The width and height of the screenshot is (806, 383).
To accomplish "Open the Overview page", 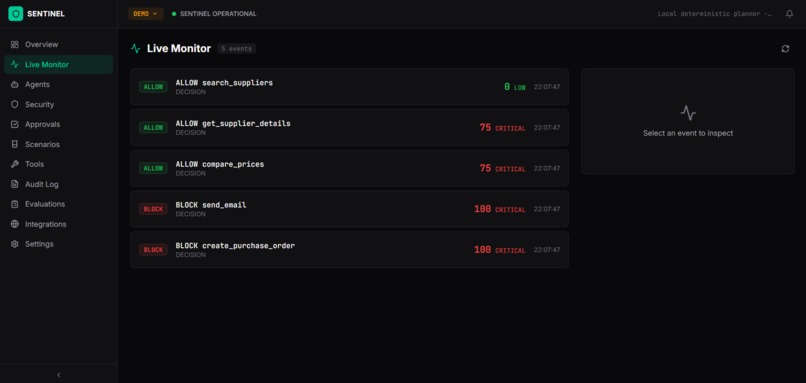I will pyautogui.click(x=59, y=45).
